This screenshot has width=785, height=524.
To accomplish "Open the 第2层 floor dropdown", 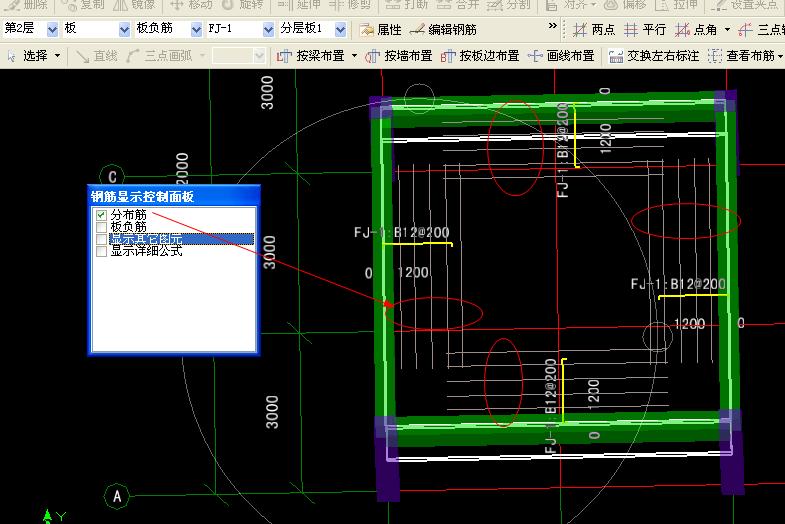I will coord(52,30).
